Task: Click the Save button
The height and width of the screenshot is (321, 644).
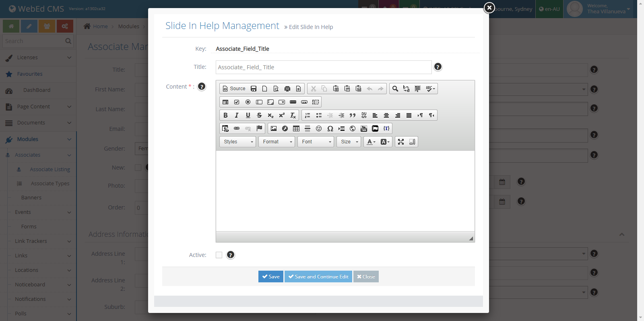Action: (271, 277)
